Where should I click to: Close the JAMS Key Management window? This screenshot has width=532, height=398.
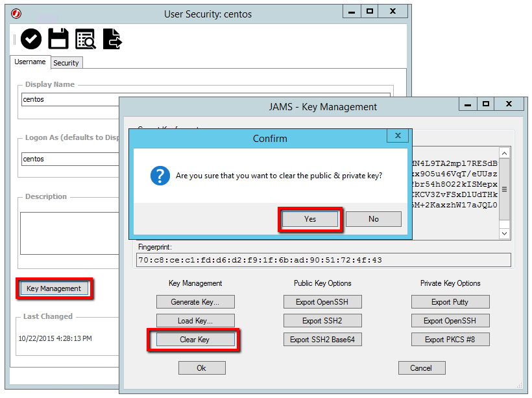coord(509,104)
